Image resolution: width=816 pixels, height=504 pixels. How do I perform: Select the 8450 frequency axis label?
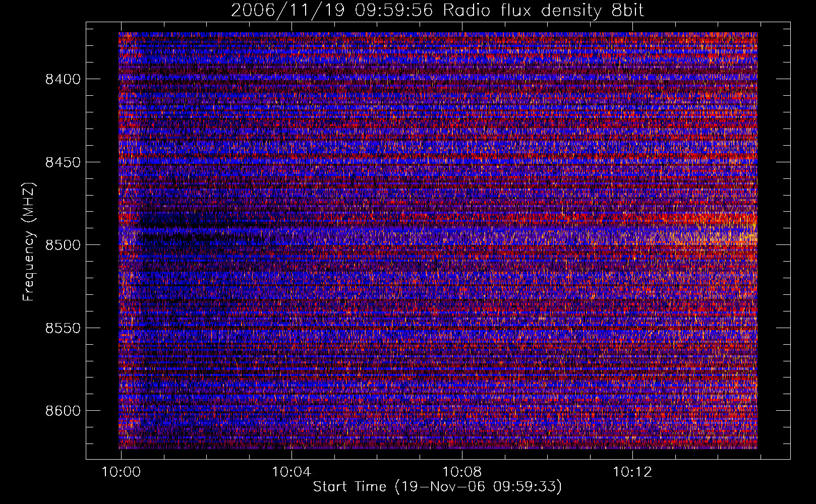click(x=63, y=162)
